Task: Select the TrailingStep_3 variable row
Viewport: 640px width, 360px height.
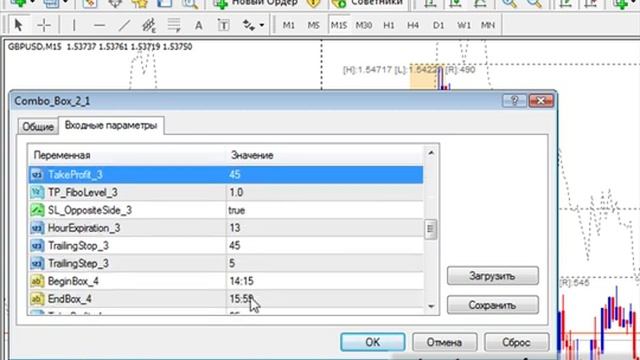Action: pyautogui.click(x=226, y=263)
